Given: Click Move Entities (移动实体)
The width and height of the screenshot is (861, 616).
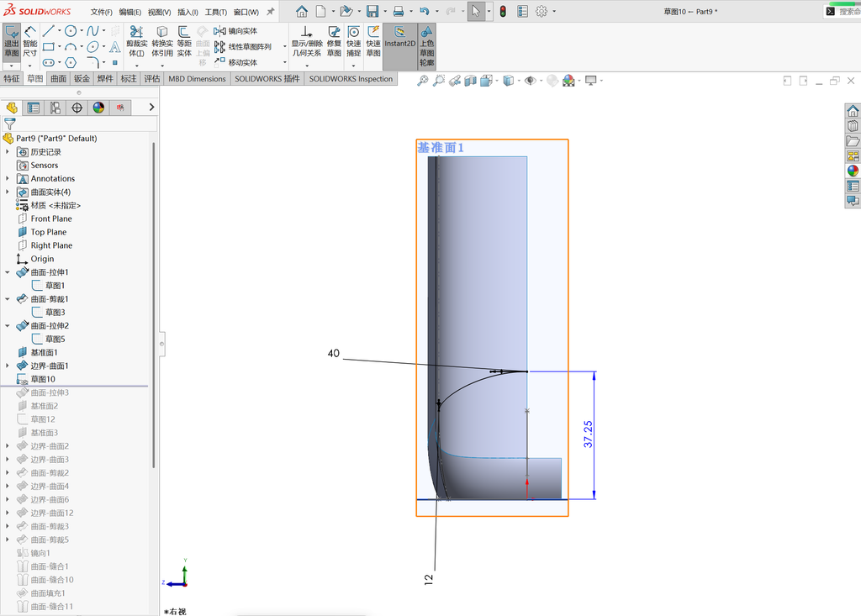Looking at the screenshot, I should (235, 62).
